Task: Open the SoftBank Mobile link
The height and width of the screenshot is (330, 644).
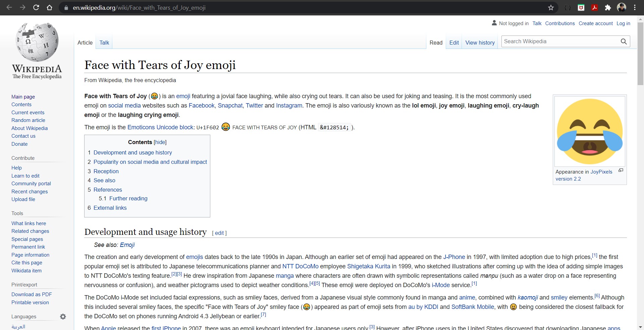Action: (473, 307)
